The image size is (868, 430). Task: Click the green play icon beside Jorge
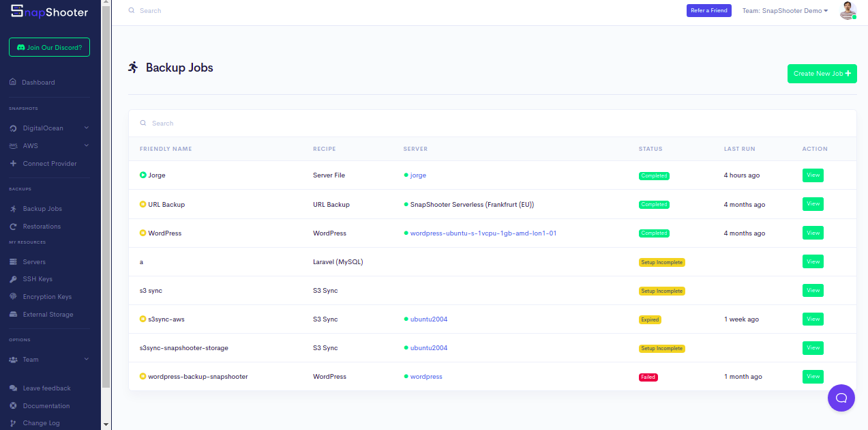pos(143,175)
